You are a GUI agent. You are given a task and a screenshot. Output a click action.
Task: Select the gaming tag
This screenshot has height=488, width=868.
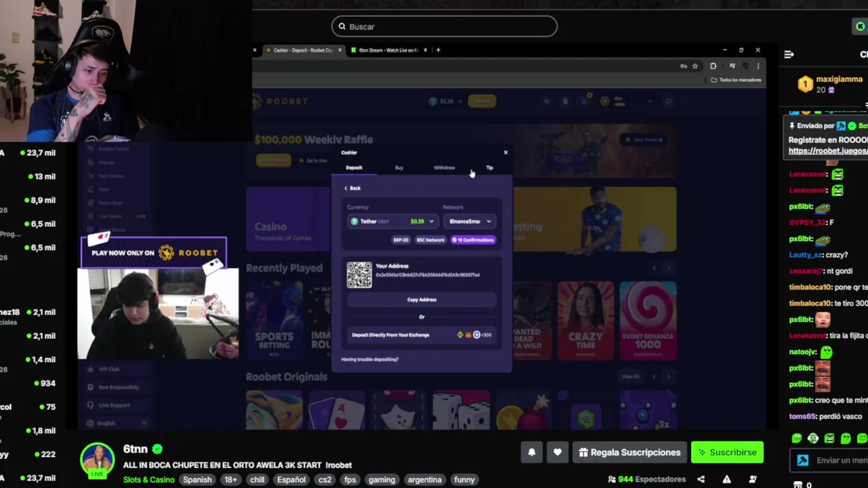[382, 479]
